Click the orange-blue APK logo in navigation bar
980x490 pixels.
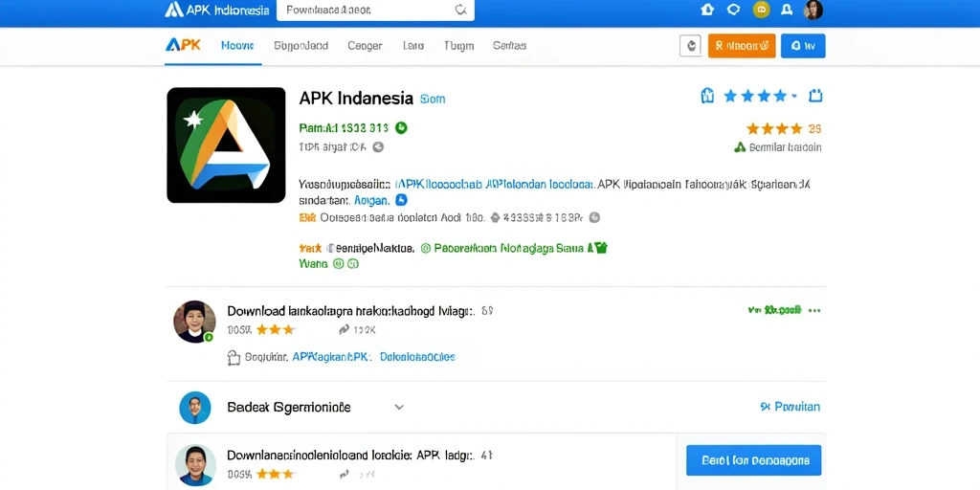[183, 45]
